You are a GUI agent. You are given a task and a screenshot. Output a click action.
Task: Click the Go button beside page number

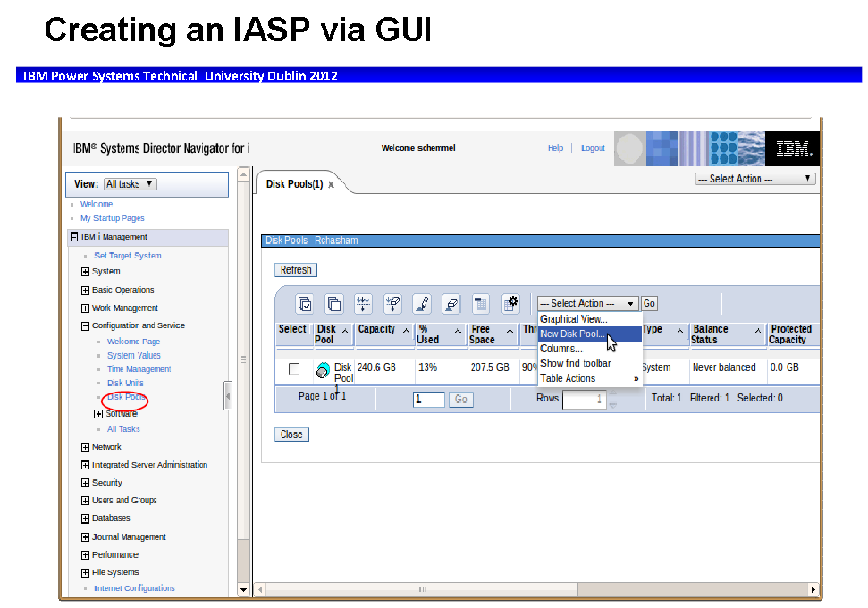(x=461, y=400)
